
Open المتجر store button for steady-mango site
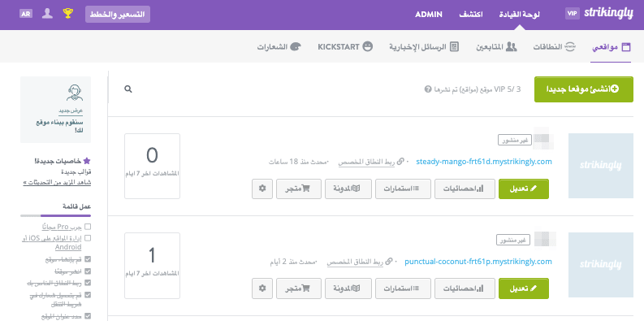pos(299,189)
